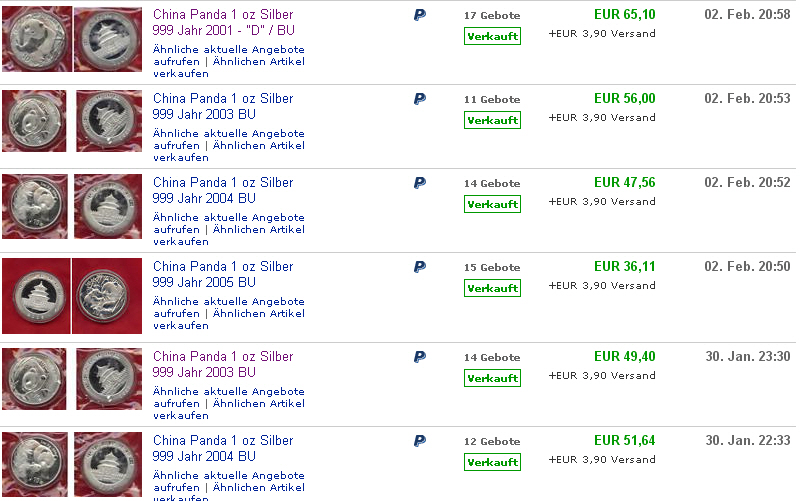Click Verkauft badge on EUR 51,64 listing
Screen dimensions: 807x501
coord(492,462)
